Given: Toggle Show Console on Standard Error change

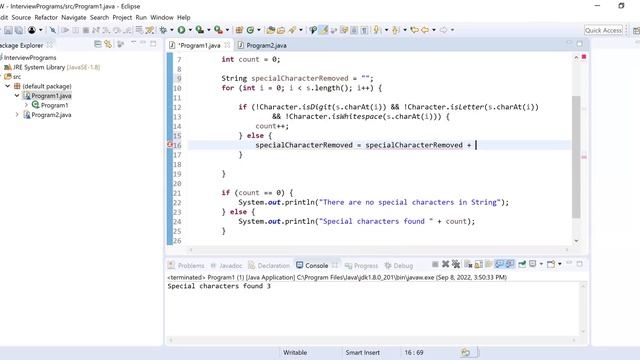Looking at the screenshot, I should [x=510, y=264].
